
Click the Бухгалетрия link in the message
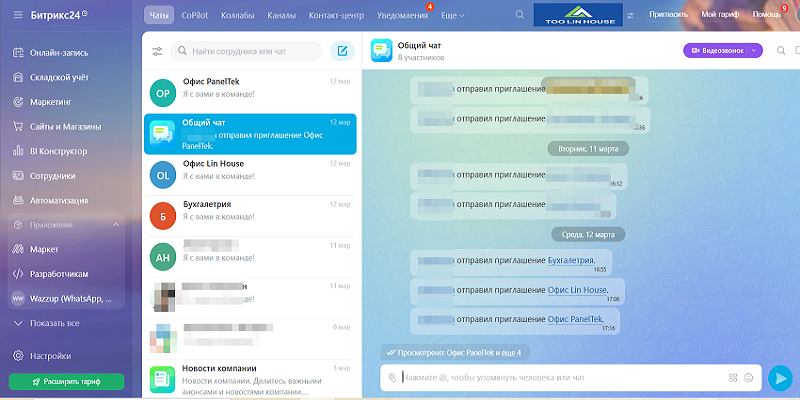[x=572, y=260]
